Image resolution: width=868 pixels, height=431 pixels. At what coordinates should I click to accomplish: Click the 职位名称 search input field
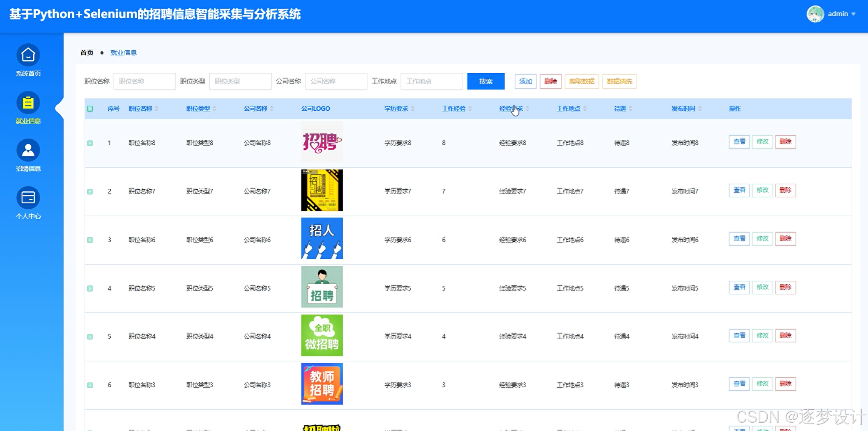point(144,81)
